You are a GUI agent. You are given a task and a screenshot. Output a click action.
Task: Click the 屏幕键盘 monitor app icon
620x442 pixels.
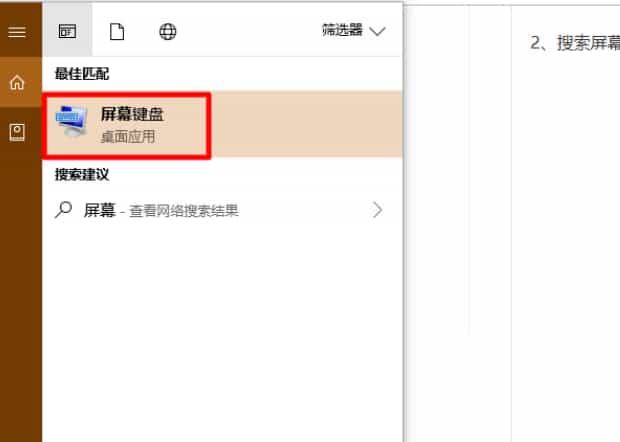pyautogui.click(x=72, y=121)
